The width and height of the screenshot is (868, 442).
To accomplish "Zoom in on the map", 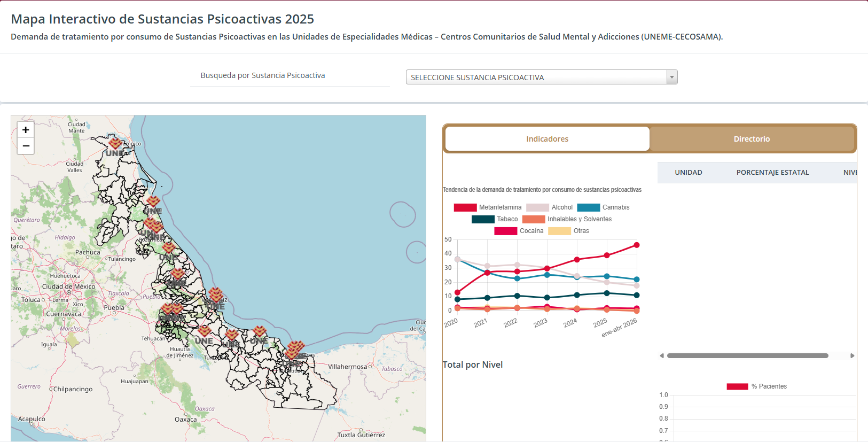I will pyautogui.click(x=26, y=130).
